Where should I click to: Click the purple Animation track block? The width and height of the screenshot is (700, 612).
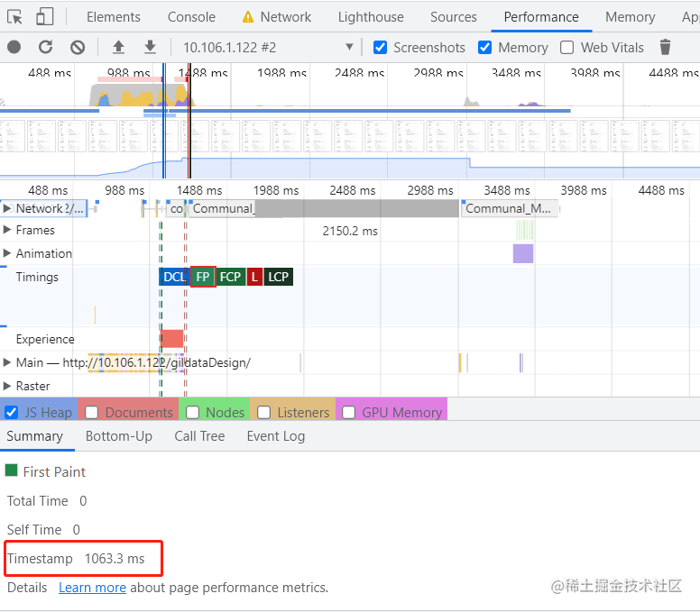click(x=523, y=253)
